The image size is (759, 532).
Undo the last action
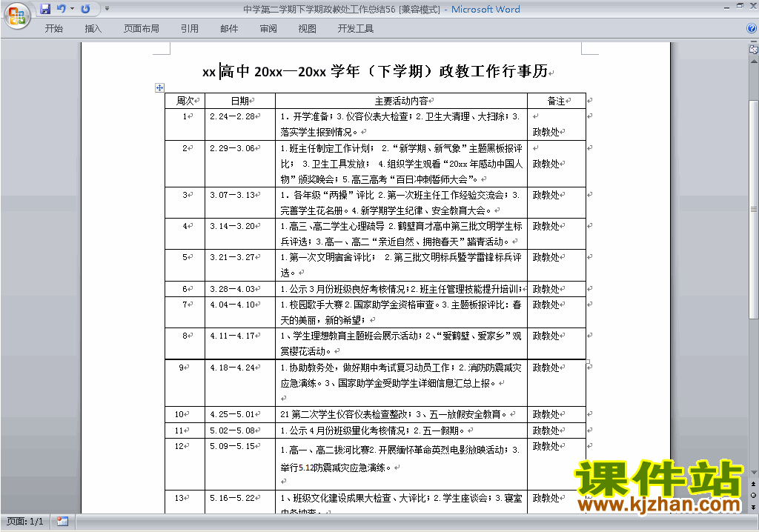[x=61, y=9]
